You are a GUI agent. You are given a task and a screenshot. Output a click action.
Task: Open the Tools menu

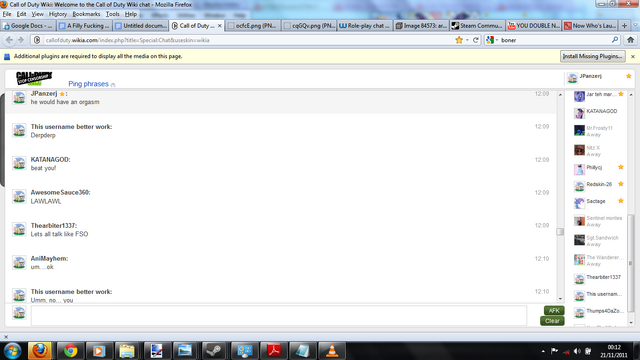(x=113, y=14)
